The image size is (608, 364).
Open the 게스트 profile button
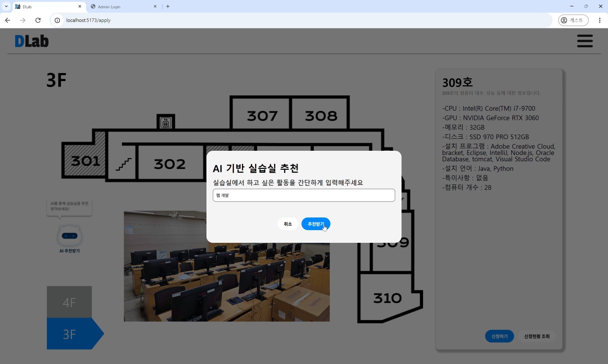point(573,20)
